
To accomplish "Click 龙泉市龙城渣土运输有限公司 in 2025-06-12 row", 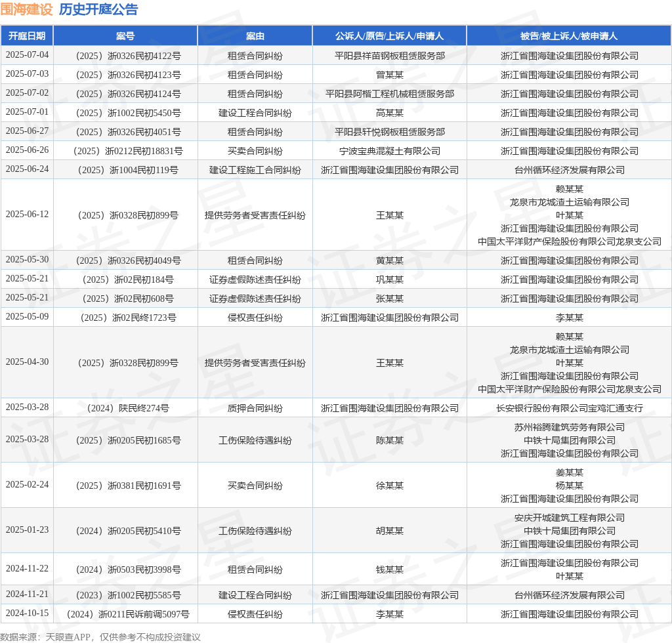I will (x=570, y=202).
